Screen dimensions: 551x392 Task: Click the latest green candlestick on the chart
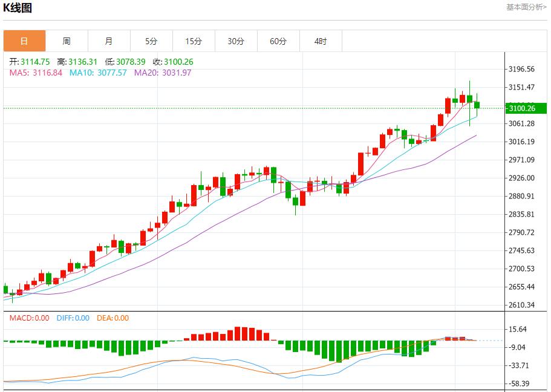click(477, 105)
